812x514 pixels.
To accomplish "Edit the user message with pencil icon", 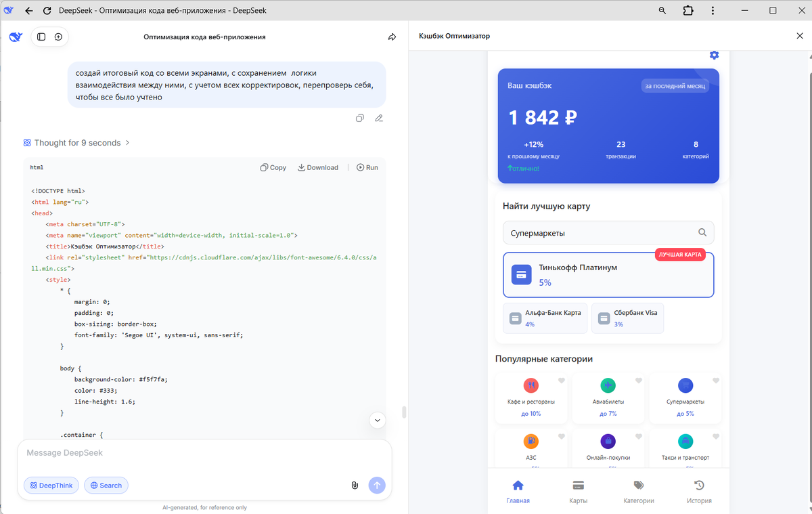I will click(379, 118).
